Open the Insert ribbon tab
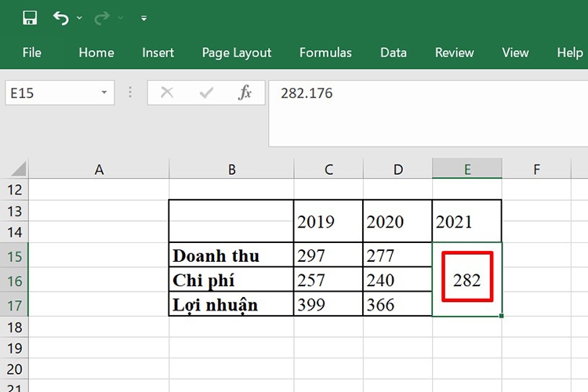Image resolution: width=588 pixels, height=392 pixels. click(x=158, y=53)
